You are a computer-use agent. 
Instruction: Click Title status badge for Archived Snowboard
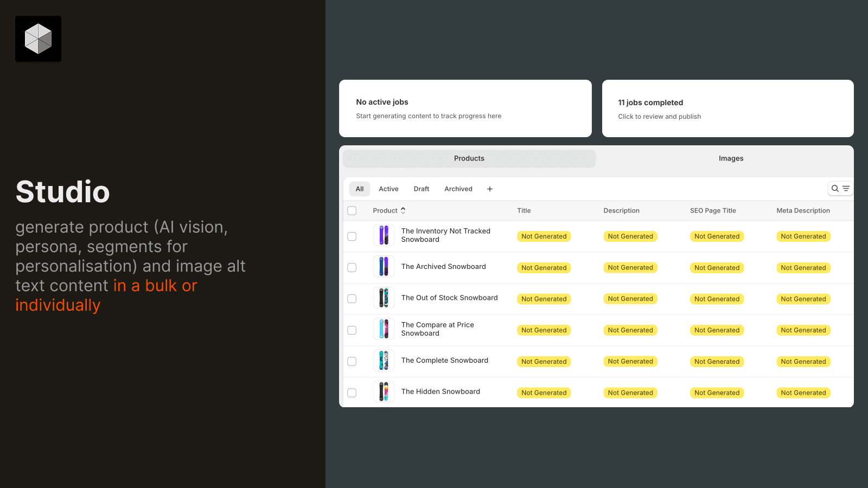pos(544,267)
